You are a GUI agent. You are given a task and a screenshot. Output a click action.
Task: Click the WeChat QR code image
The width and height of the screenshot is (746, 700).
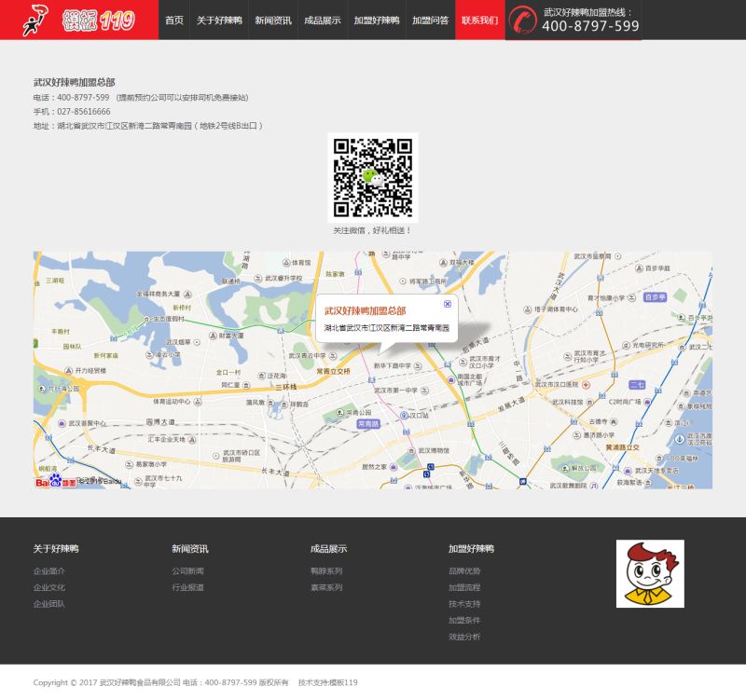pos(372,178)
